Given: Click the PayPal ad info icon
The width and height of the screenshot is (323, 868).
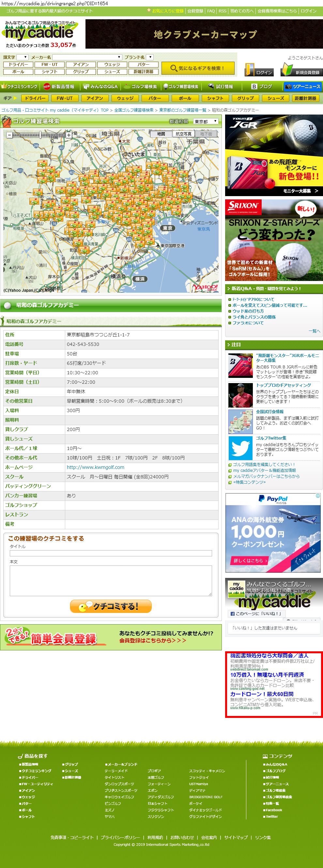Looking at the screenshot, I should (317, 496).
